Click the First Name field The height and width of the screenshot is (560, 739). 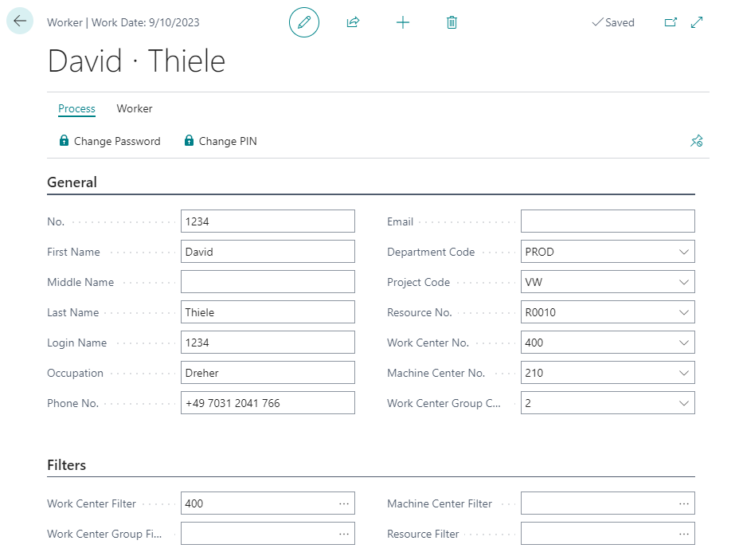[x=268, y=252]
